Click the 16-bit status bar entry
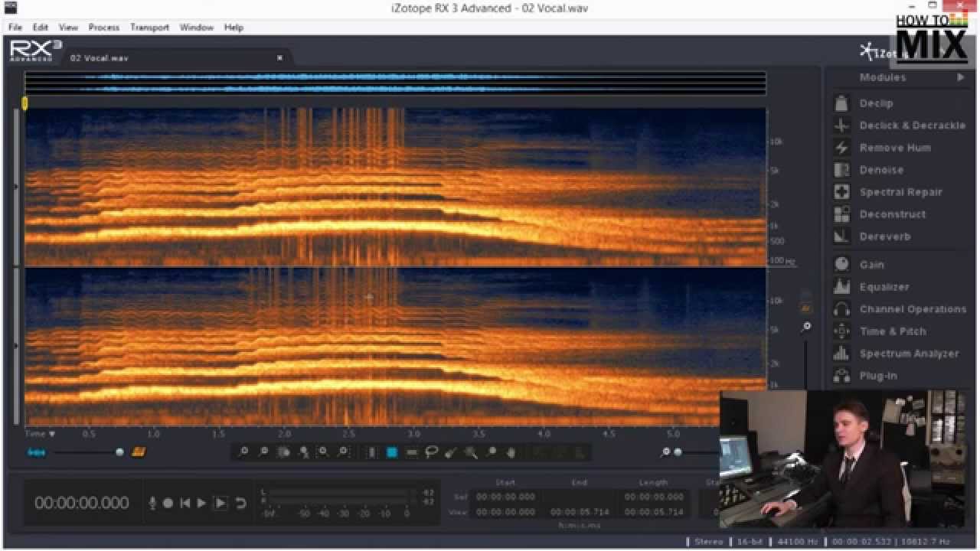This screenshot has width=980, height=551. point(749,542)
